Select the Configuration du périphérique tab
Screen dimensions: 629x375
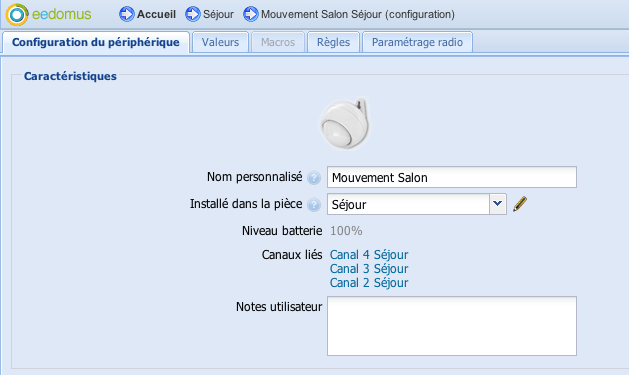(96, 42)
